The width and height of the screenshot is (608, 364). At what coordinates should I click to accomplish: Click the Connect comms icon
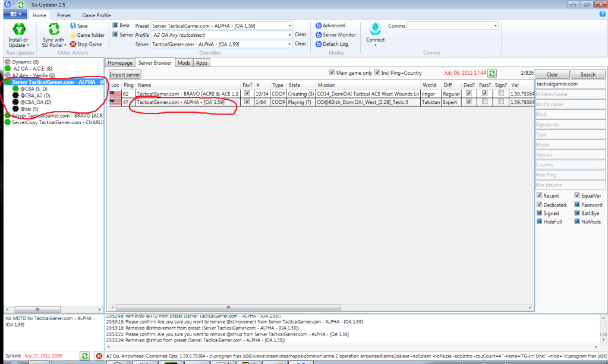[x=375, y=29]
